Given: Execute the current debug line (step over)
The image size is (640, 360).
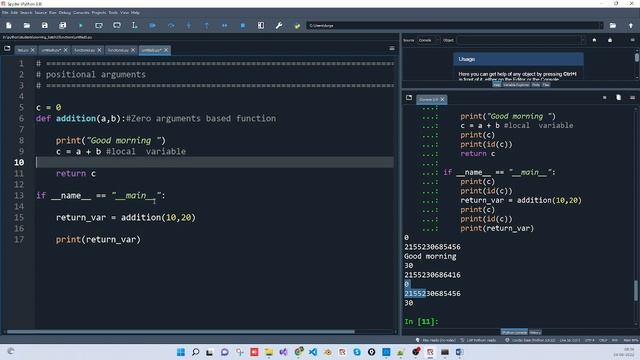Looking at the screenshot, I should pyautogui.click(x=171, y=25).
